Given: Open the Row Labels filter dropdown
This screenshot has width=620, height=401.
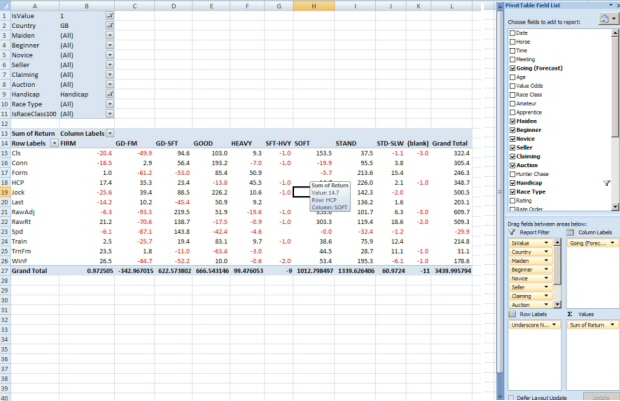Looking at the screenshot, I should [x=53, y=143].
